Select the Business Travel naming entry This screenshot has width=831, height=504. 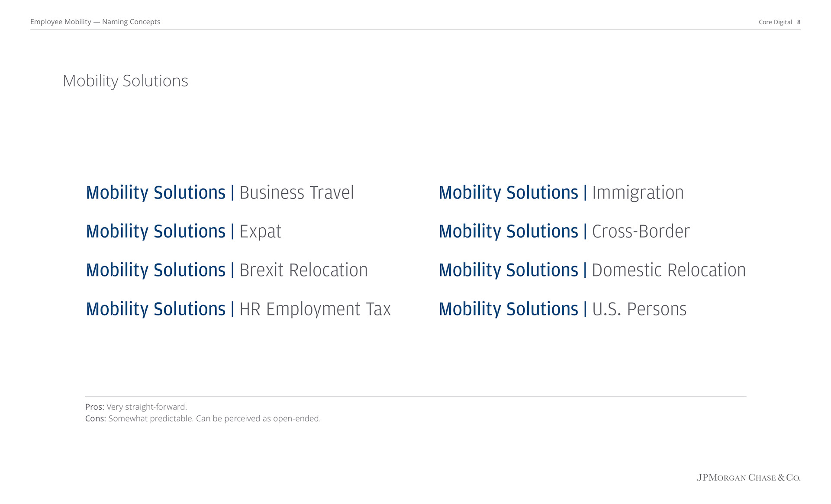point(220,193)
